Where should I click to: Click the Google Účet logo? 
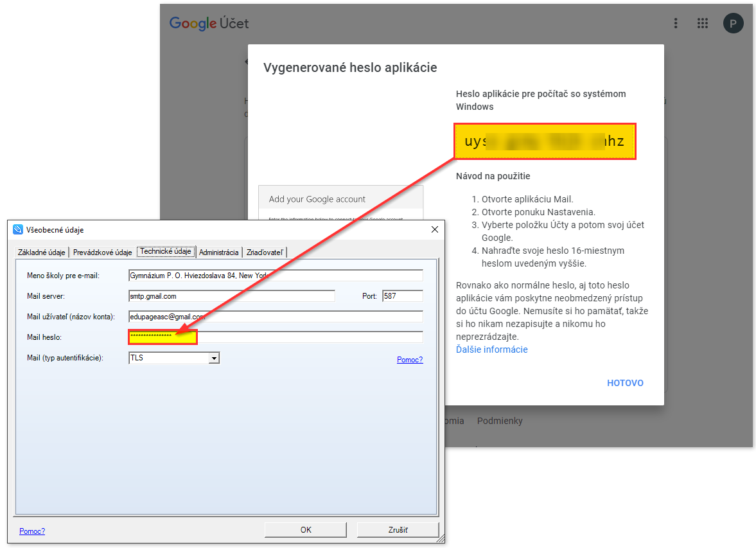pos(209,23)
